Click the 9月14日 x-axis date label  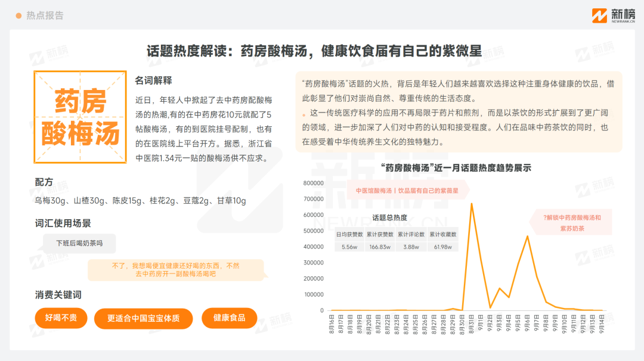pos(602,325)
